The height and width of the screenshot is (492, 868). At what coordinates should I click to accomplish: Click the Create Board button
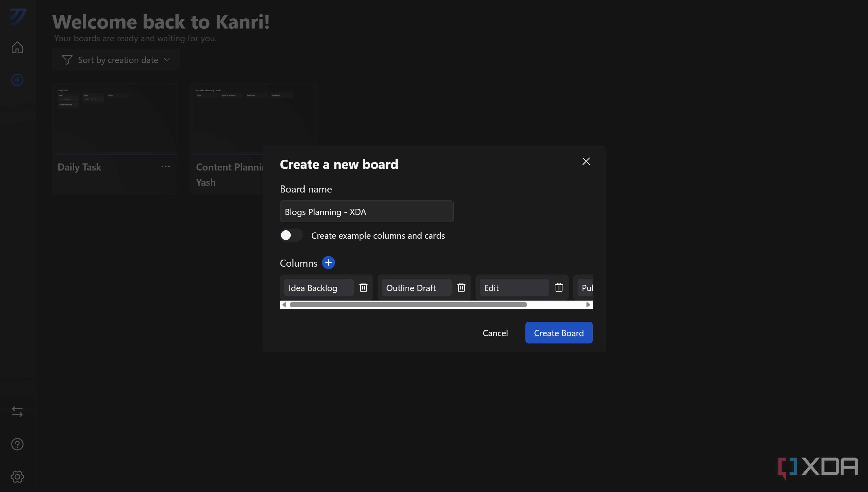pyautogui.click(x=559, y=333)
